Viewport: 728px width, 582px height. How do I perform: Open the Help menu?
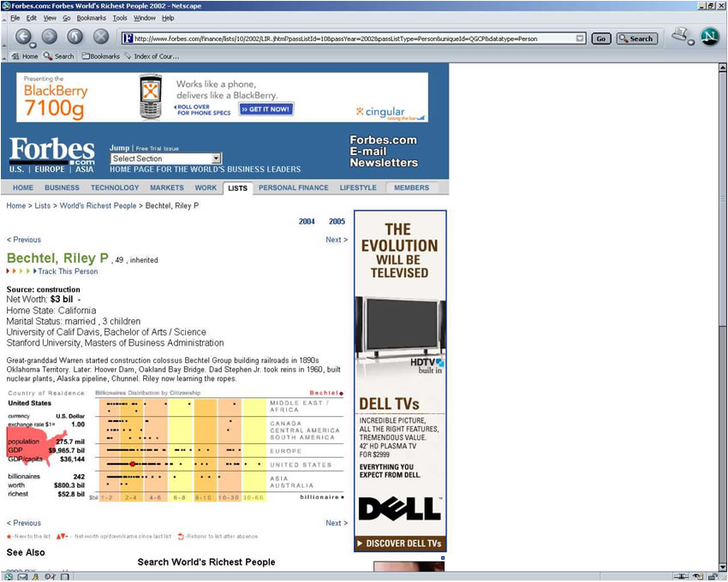(x=168, y=18)
